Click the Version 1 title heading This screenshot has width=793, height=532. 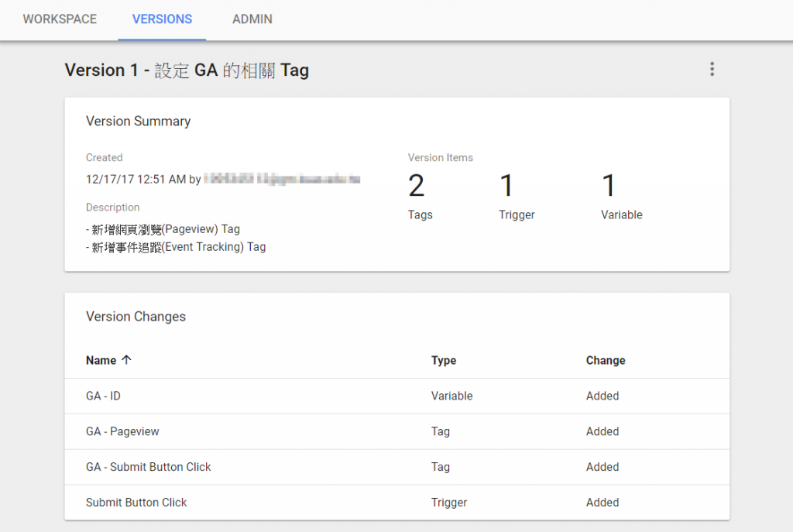(187, 70)
